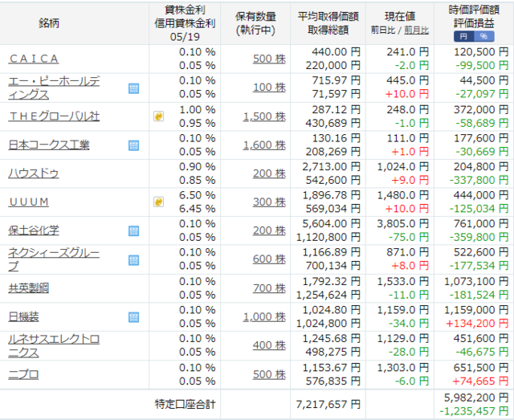Click 保土谷化学 200株 holdings link
The image size is (514, 420).
point(269,230)
